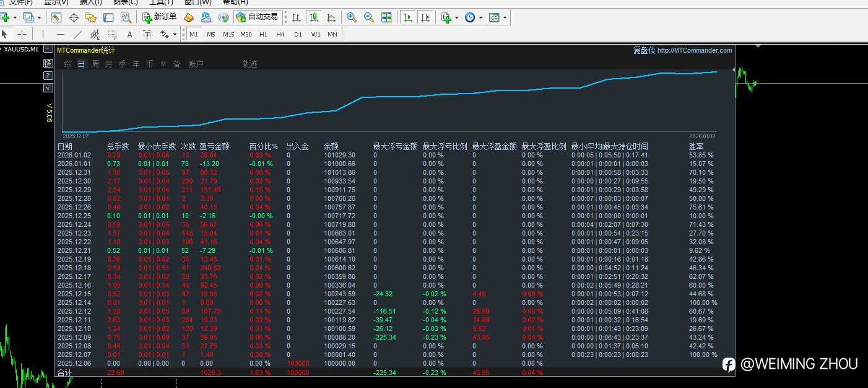Switch to H4 timeframe
The image size is (868, 388).
tap(280, 34)
